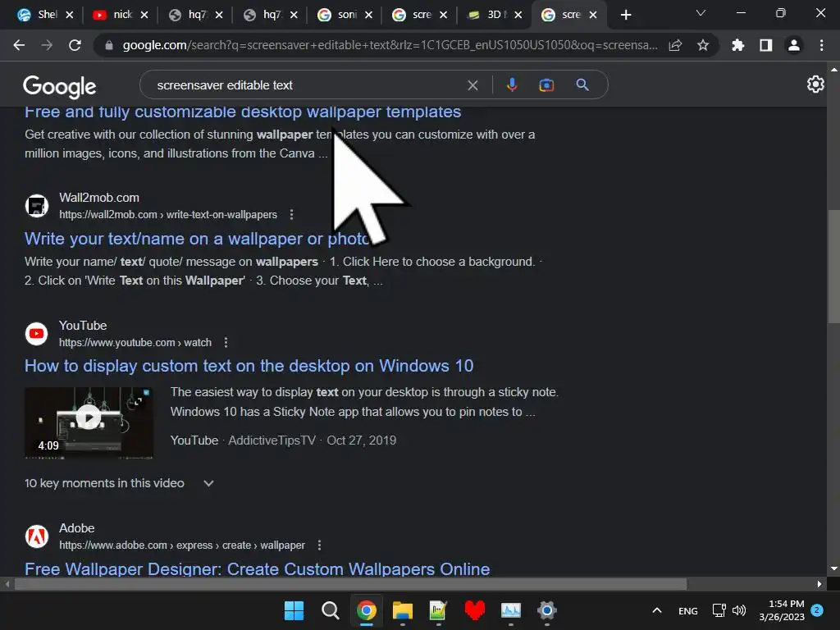Open Write your text/name on a wallpaper link

click(x=197, y=239)
